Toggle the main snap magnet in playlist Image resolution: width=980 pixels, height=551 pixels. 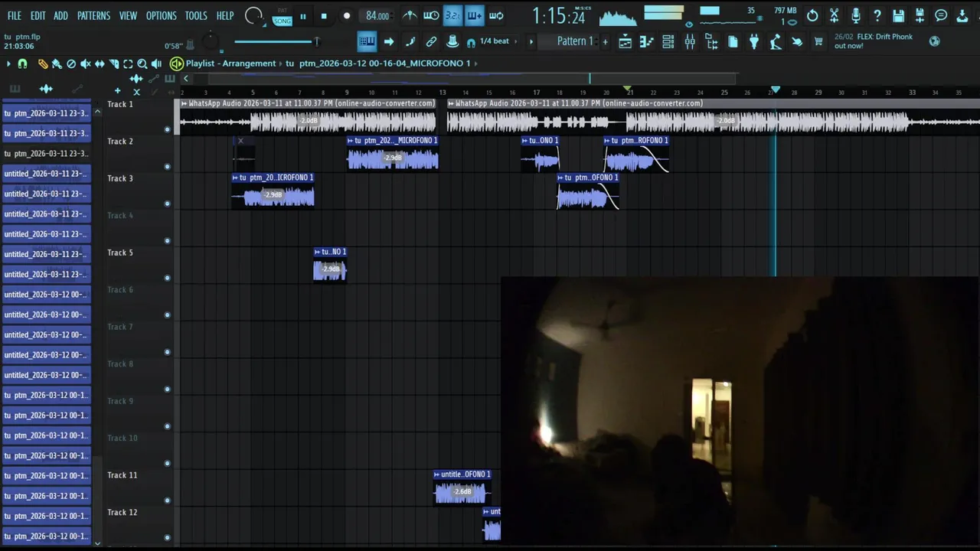pos(22,64)
